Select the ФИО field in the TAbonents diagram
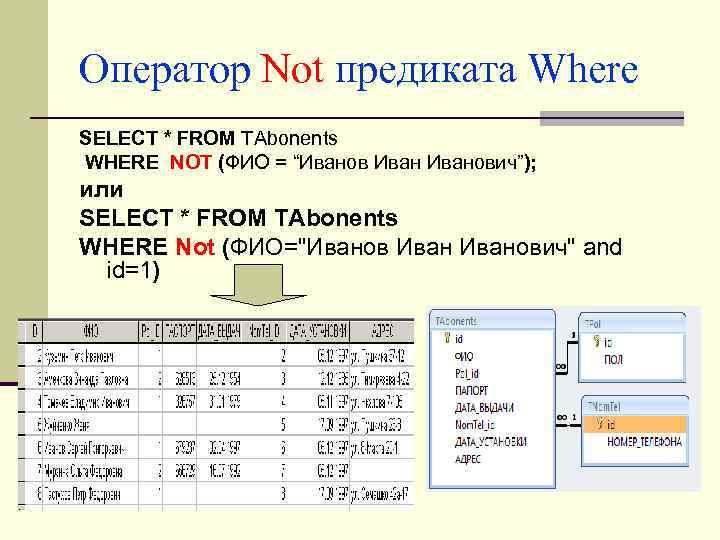This screenshot has width=720, height=540. coord(464,356)
